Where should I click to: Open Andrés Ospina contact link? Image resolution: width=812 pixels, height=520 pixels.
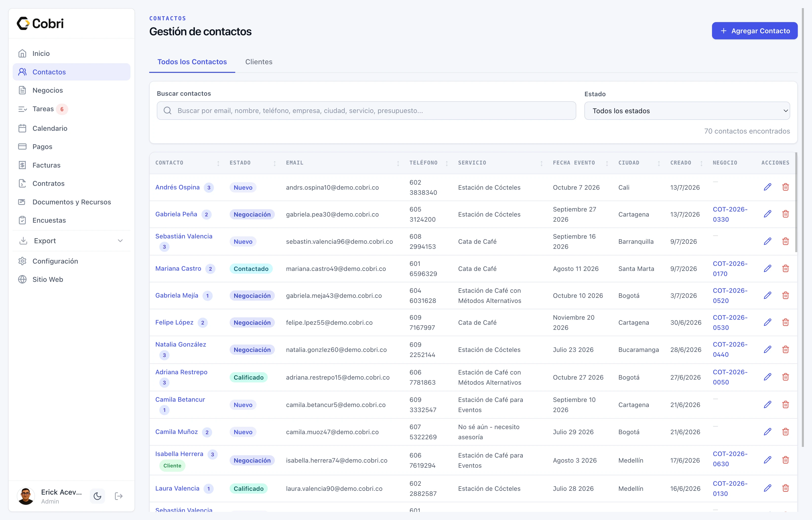tap(177, 187)
